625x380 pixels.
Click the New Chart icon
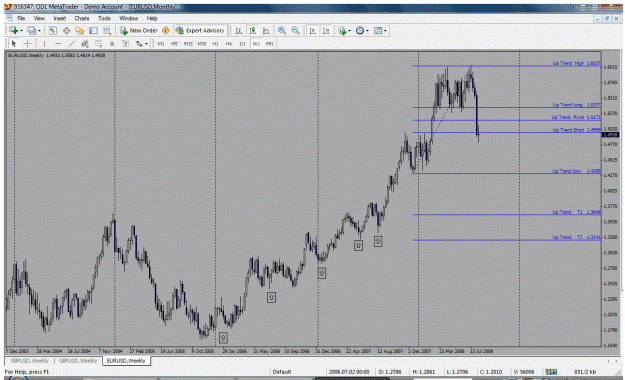pyautogui.click(x=14, y=31)
